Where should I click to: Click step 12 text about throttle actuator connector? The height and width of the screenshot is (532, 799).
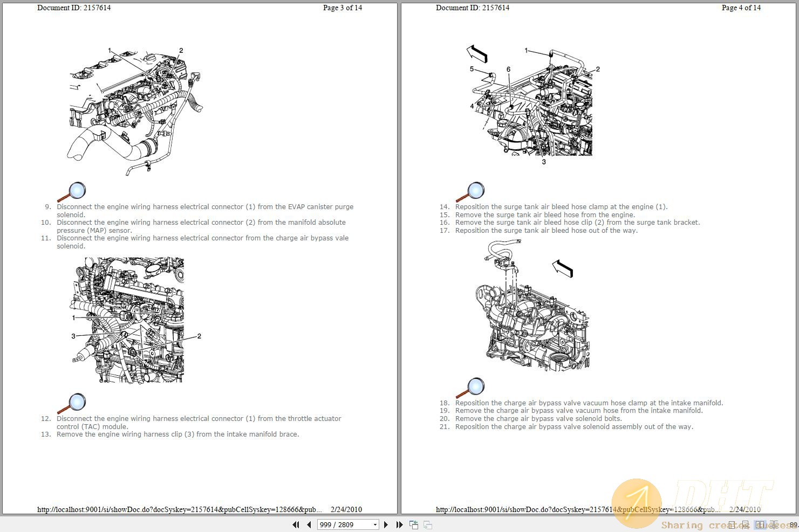pos(199,423)
